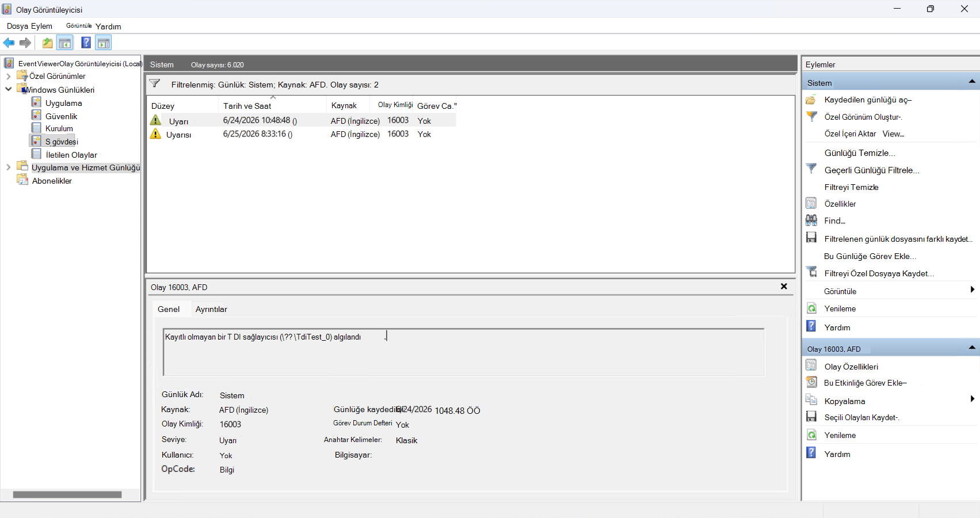Image resolution: width=980 pixels, height=518 pixels.
Task: Click Bu Günlüğe Görev Ekle action
Action: (870, 256)
